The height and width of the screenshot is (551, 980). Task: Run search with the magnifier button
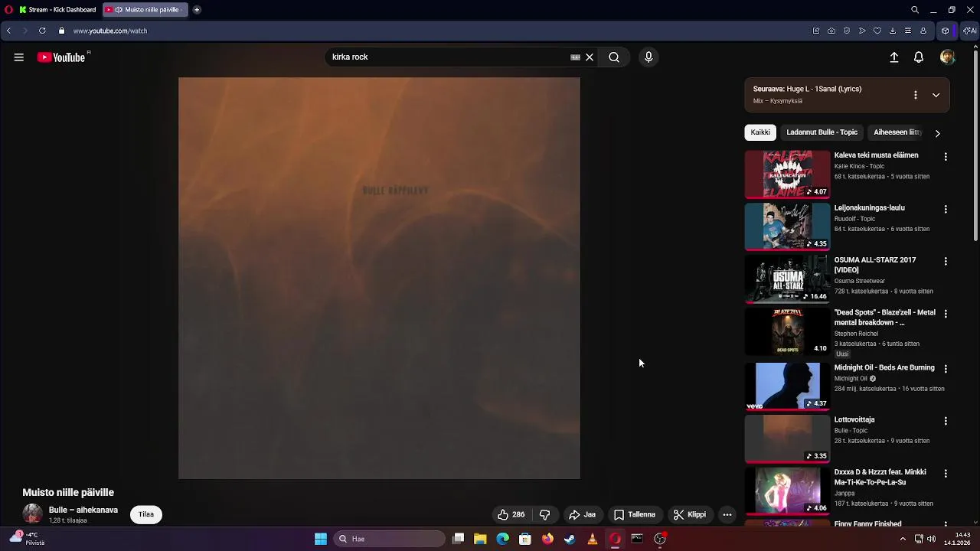pos(614,57)
